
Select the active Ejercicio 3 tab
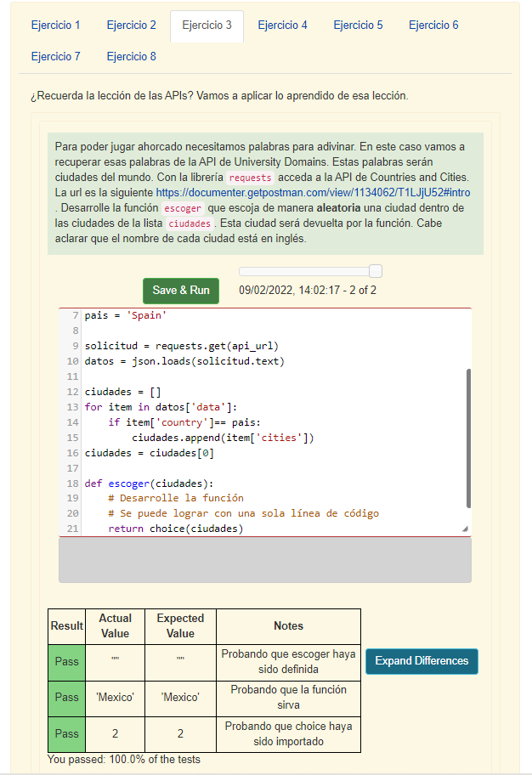(x=207, y=25)
